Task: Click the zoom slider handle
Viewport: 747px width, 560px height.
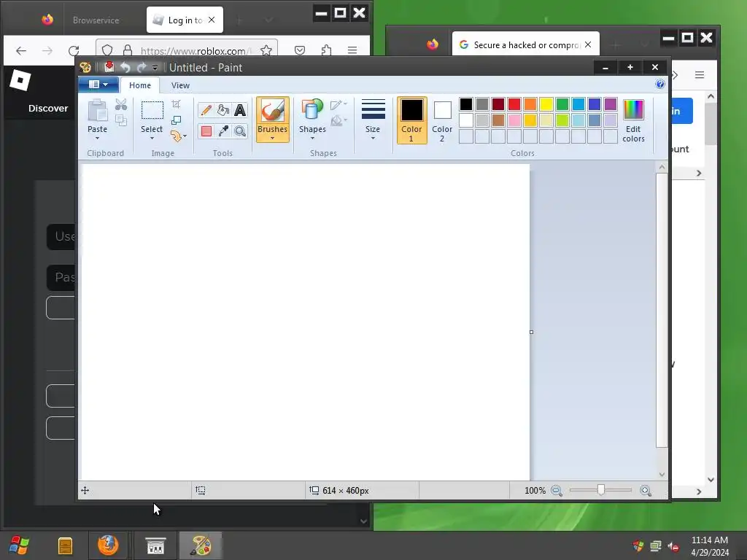Action: (x=601, y=490)
